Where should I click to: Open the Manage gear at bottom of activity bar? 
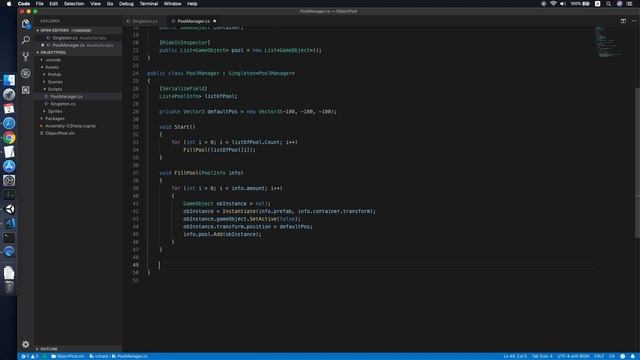[26, 344]
